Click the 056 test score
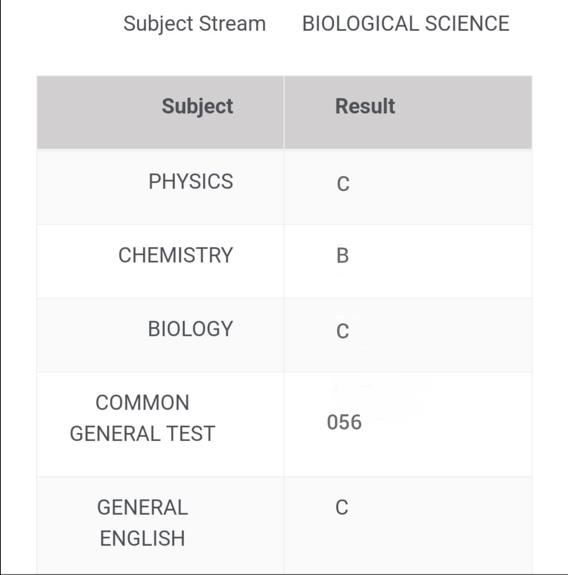 [x=344, y=422]
